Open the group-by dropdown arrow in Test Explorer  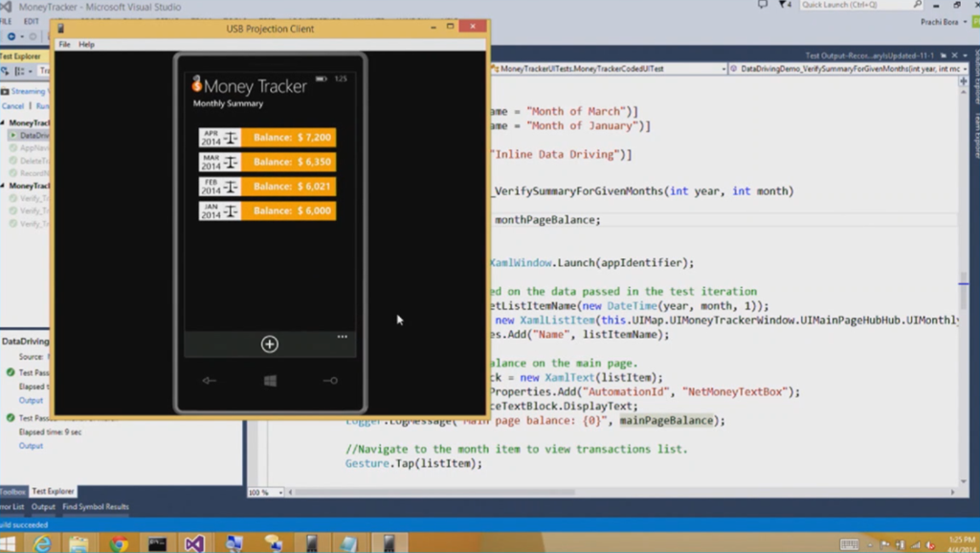[x=30, y=71]
